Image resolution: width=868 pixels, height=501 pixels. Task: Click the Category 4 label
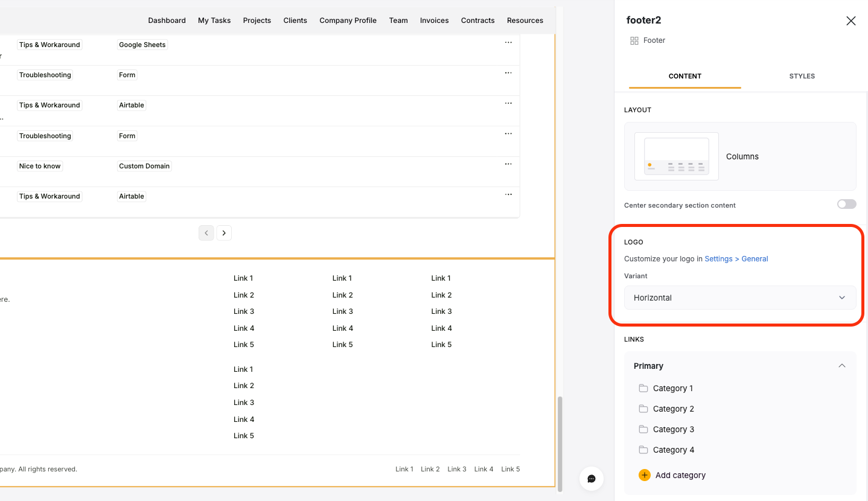click(674, 450)
